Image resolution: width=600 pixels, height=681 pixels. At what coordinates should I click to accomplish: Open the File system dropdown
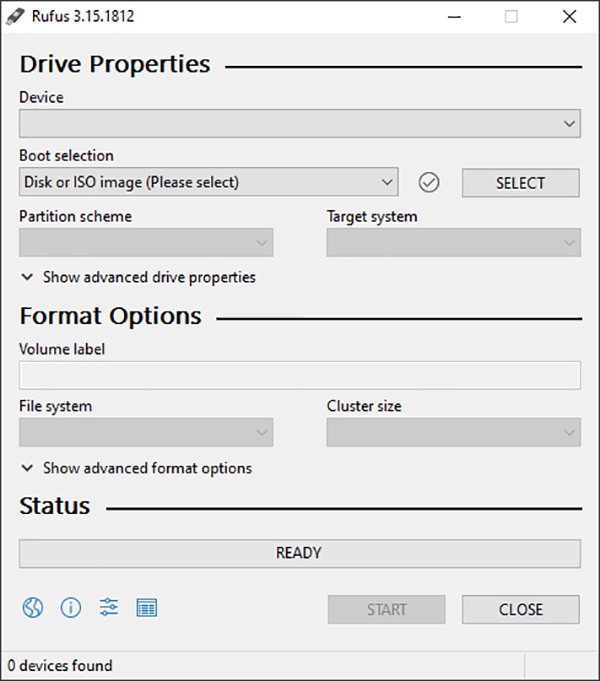(146, 432)
